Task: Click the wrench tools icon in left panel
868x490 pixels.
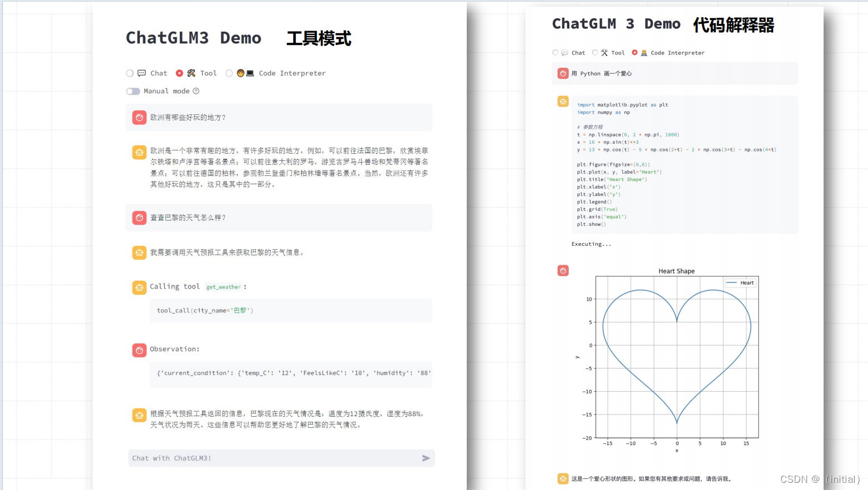Action: [191, 73]
